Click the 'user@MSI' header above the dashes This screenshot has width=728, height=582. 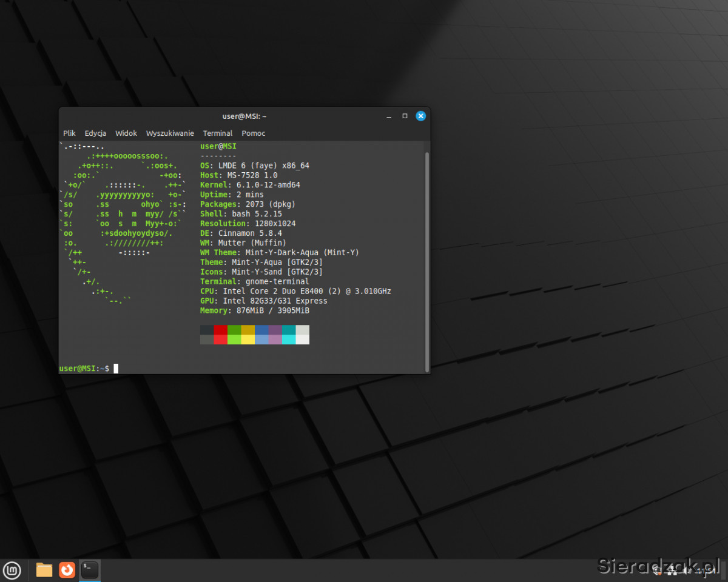[x=218, y=146]
